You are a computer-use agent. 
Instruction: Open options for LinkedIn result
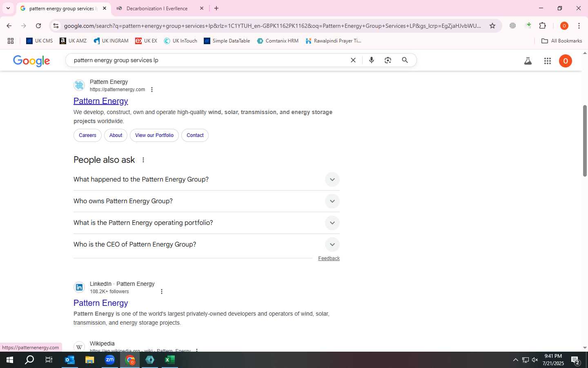162,292
